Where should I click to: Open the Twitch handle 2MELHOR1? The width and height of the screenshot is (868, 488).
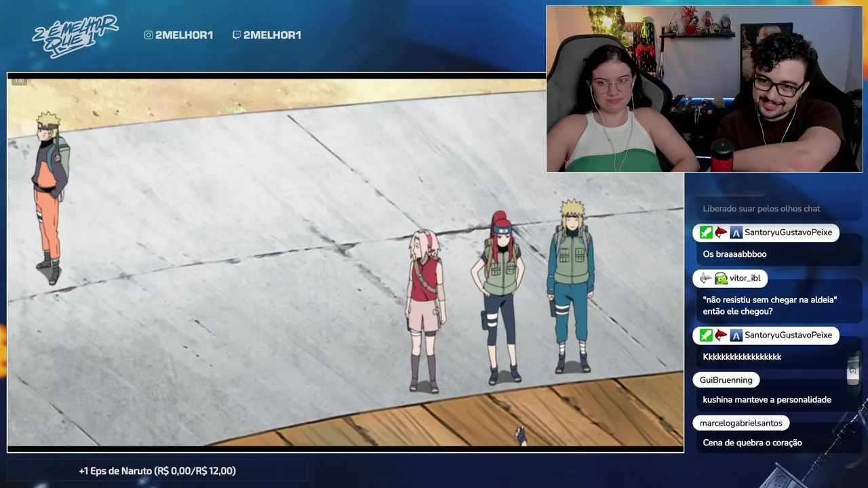pos(272,35)
